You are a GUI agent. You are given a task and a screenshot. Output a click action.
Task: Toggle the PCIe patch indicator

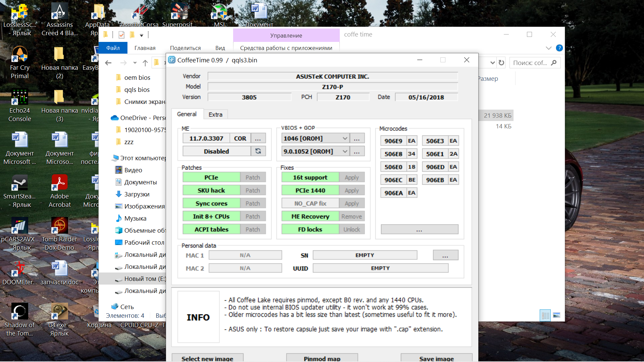pos(211,177)
